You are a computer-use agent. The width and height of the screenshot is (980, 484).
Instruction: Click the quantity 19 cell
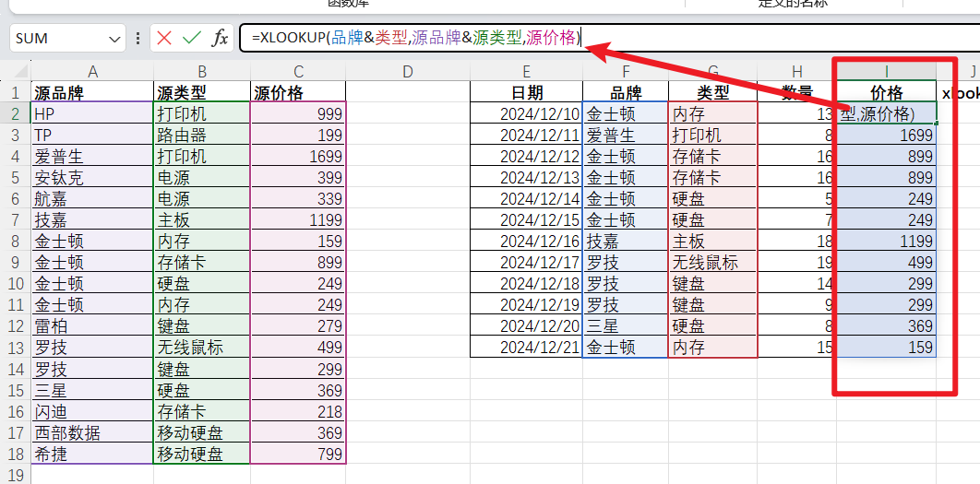797,263
